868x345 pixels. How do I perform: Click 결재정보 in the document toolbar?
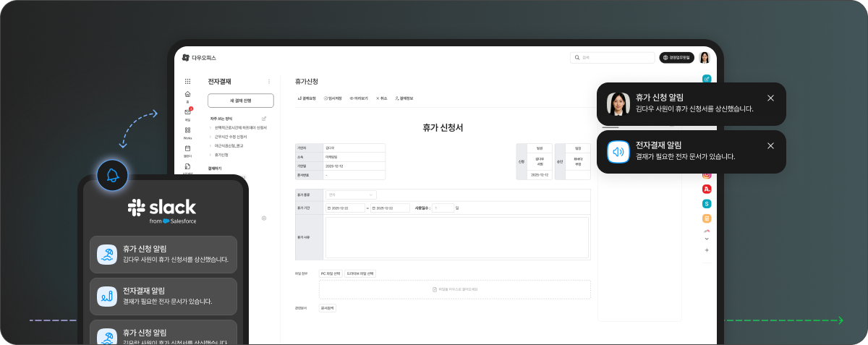pos(404,98)
